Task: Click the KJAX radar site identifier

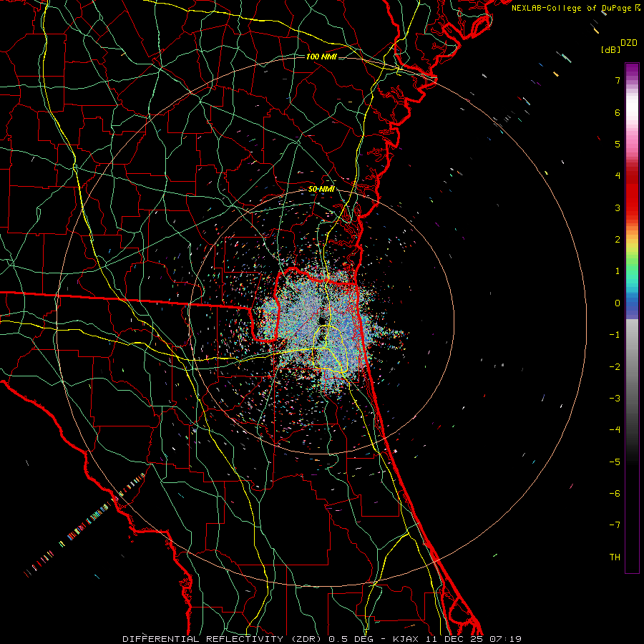Action: pyautogui.click(x=406, y=639)
